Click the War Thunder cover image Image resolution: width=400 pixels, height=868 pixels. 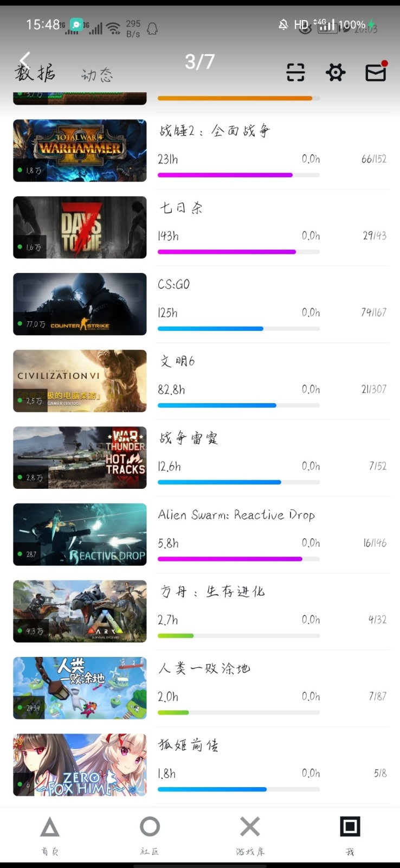(80, 457)
